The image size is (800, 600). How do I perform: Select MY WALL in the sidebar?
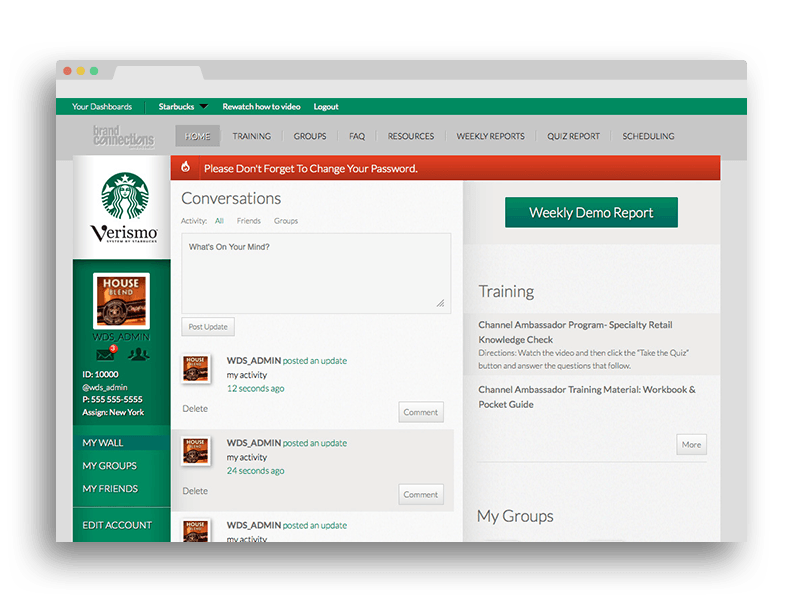(121, 443)
